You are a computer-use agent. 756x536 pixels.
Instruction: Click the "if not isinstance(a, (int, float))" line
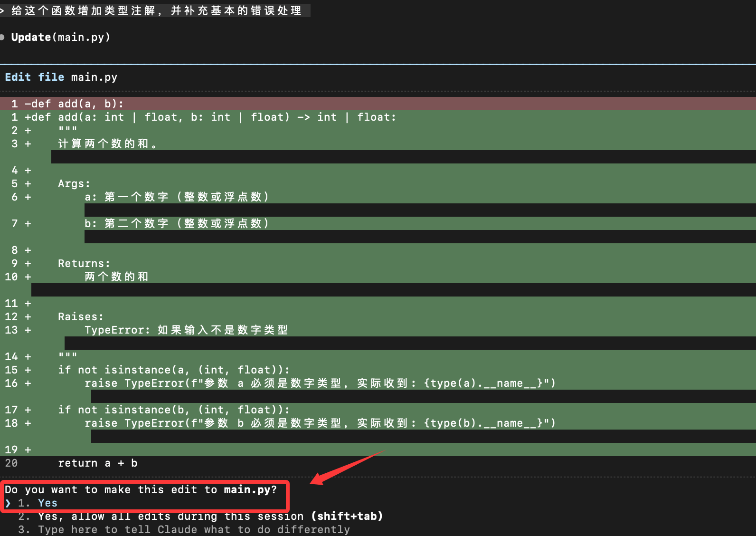(x=173, y=370)
